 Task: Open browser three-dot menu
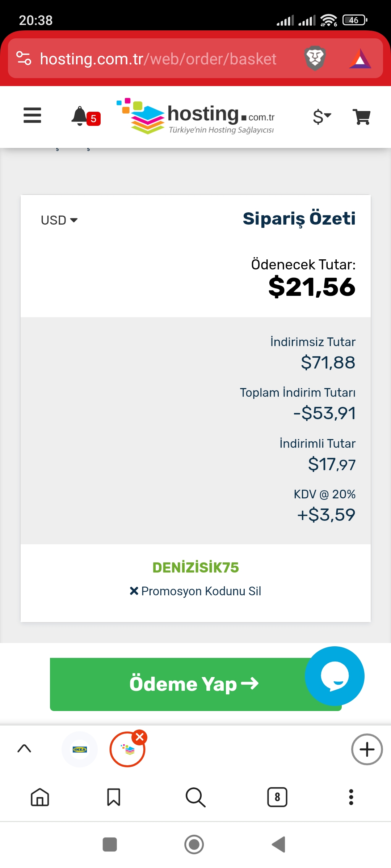[351, 797]
